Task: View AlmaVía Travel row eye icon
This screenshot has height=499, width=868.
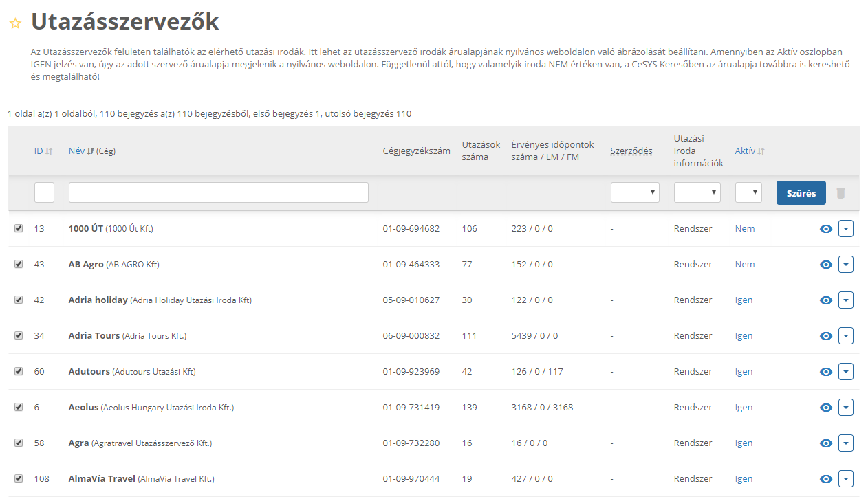Action: click(826, 479)
